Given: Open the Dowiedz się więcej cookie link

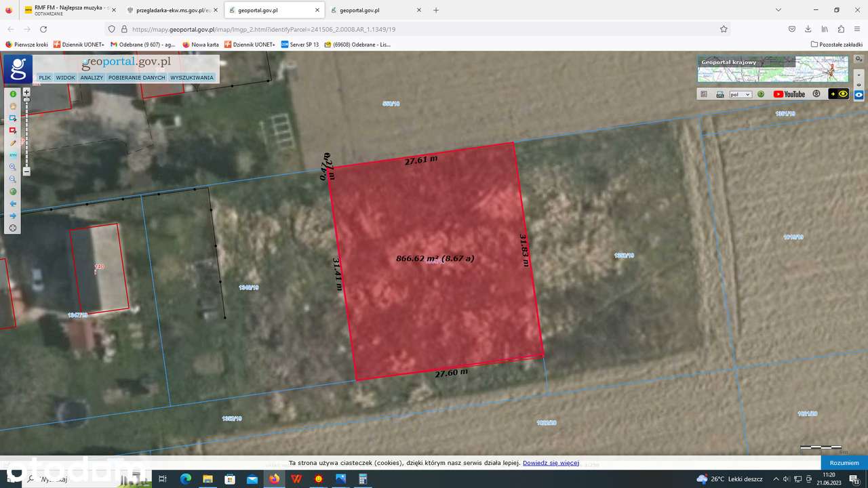Looking at the screenshot, I should coord(551,463).
